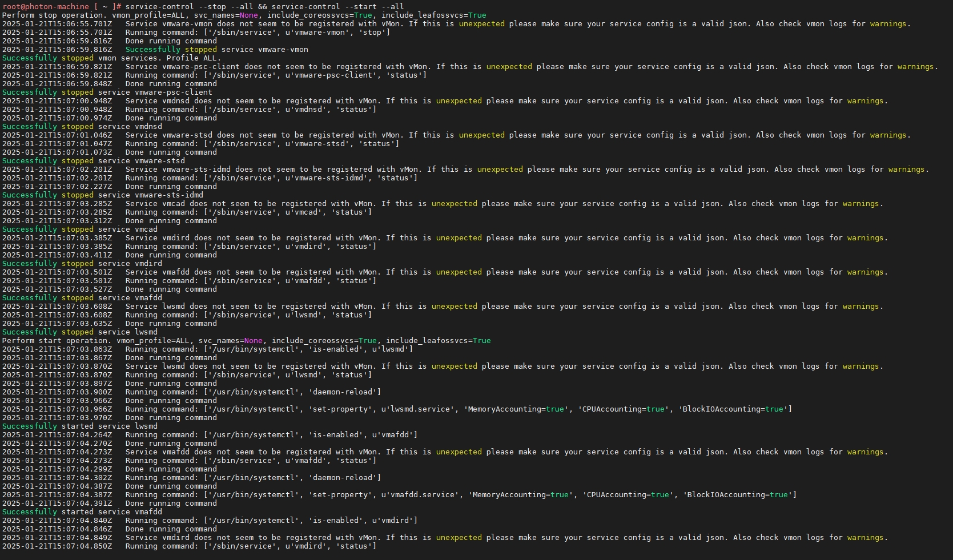Click 'Successfully started service vmafdd' message

[x=82, y=512]
